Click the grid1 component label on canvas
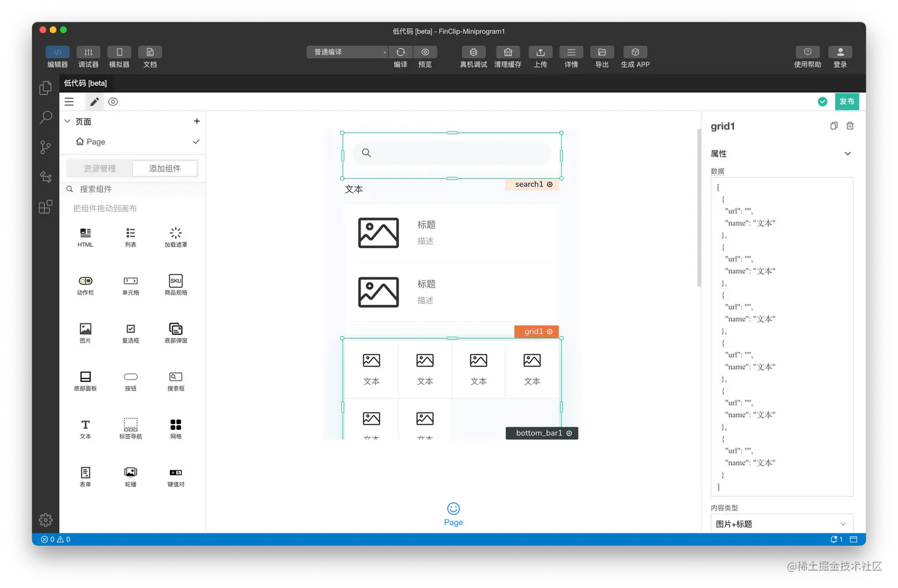 (537, 331)
